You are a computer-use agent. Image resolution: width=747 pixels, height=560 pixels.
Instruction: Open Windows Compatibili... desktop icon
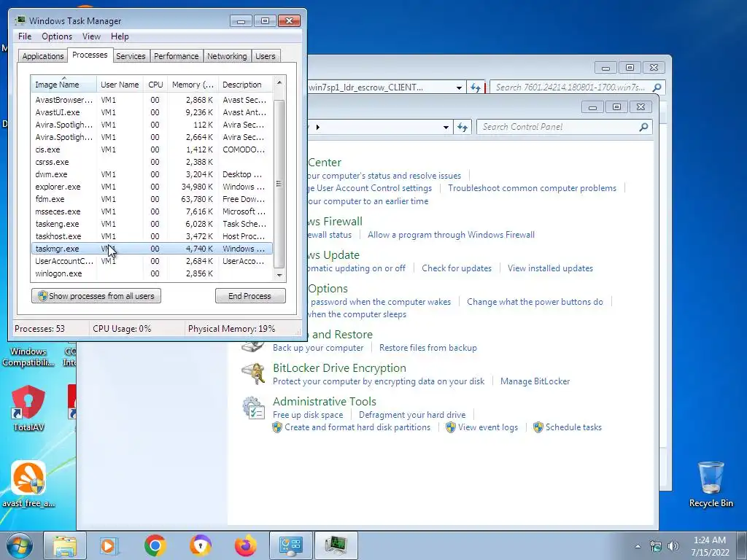pos(28,357)
